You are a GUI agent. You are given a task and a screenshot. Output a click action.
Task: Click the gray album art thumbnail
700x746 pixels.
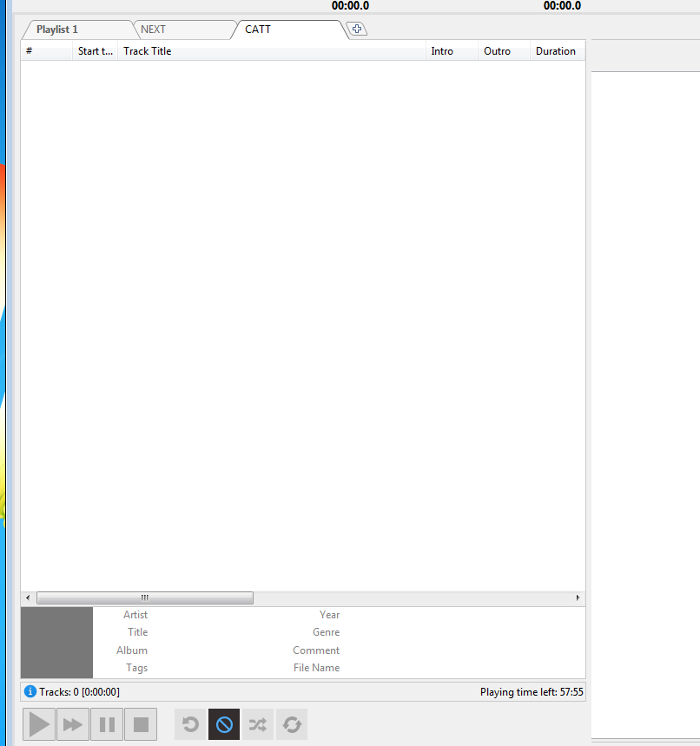(x=56, y=643)
